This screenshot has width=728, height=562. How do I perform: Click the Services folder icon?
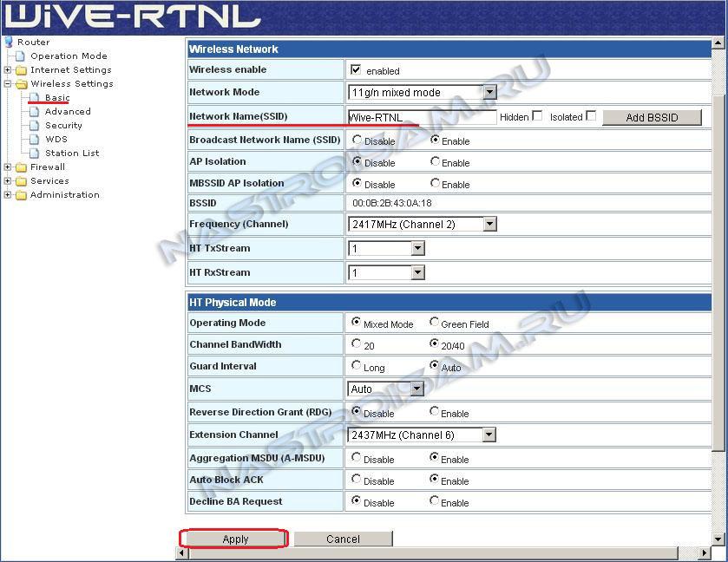(21, 181)
